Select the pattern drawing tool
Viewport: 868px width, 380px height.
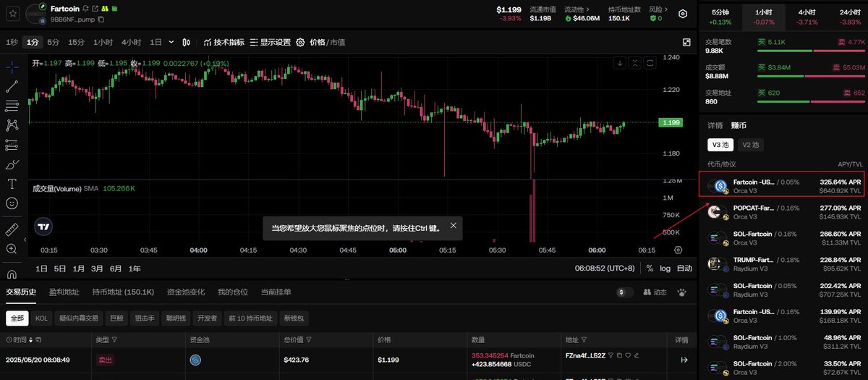tap(12, 125)
